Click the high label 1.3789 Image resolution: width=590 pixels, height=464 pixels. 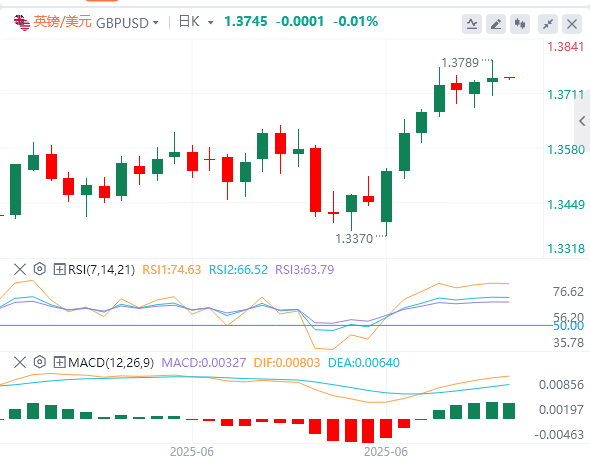pyautogui.click(x=460, y=62)
